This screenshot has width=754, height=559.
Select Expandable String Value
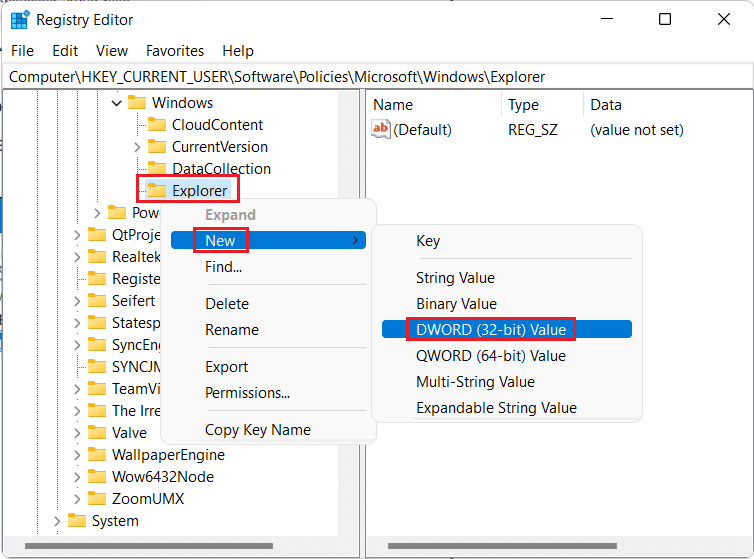[x=507, y=407]
